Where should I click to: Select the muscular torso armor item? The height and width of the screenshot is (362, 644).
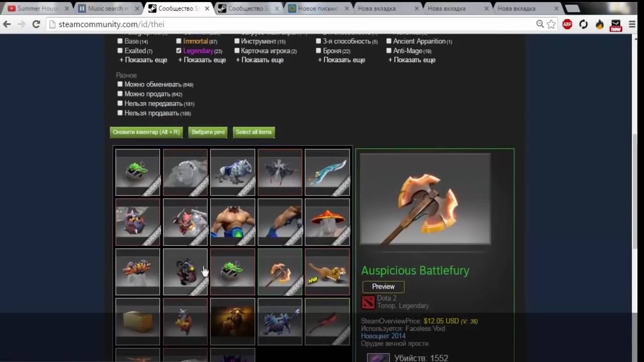(x=232, y=222)
